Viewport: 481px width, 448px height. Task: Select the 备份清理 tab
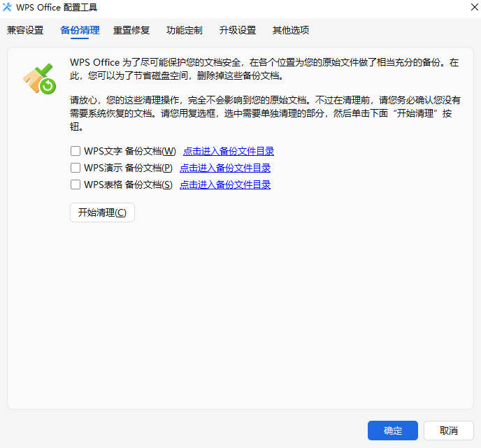tap(80, 30)
